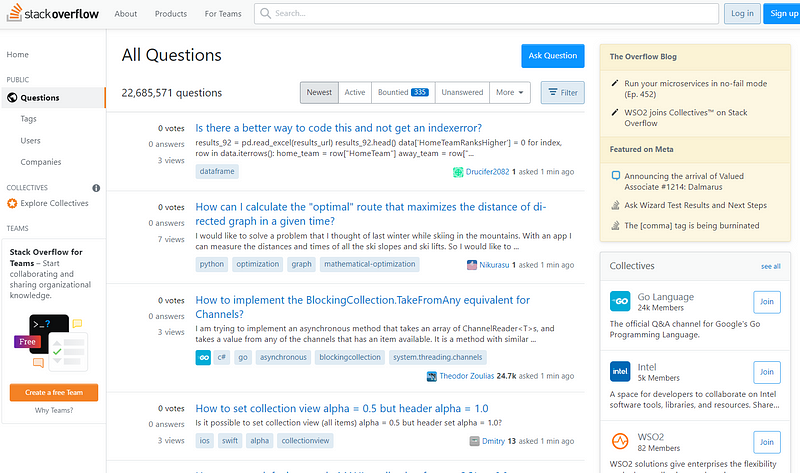Click the collectionview tag
This screenshot has width=800, height=473.
(x=305, y=441)
